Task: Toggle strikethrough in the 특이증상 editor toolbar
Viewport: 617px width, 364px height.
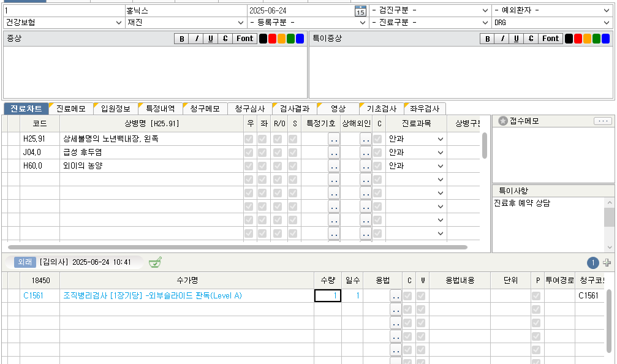Action: 531,39
